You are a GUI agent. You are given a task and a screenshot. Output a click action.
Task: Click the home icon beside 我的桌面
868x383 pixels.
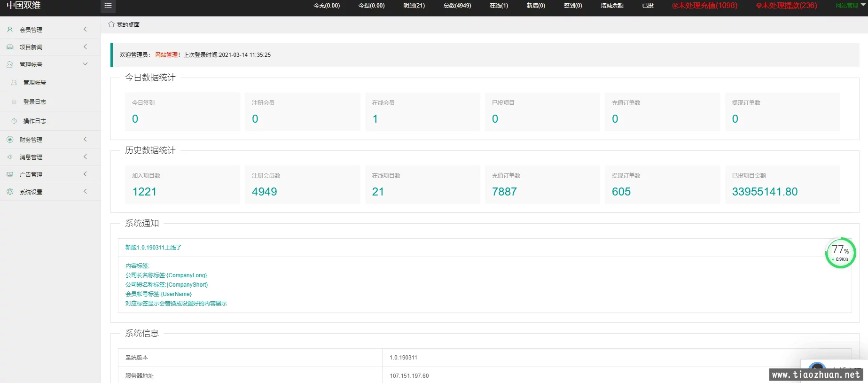(111, 24)
